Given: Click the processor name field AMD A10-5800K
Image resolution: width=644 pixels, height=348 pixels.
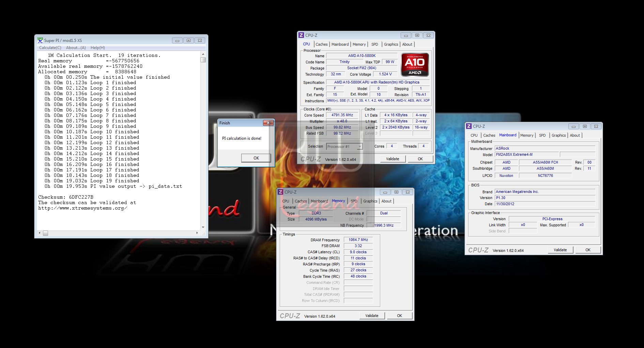Looking at the screenshot, I should (x=362, y=56).
